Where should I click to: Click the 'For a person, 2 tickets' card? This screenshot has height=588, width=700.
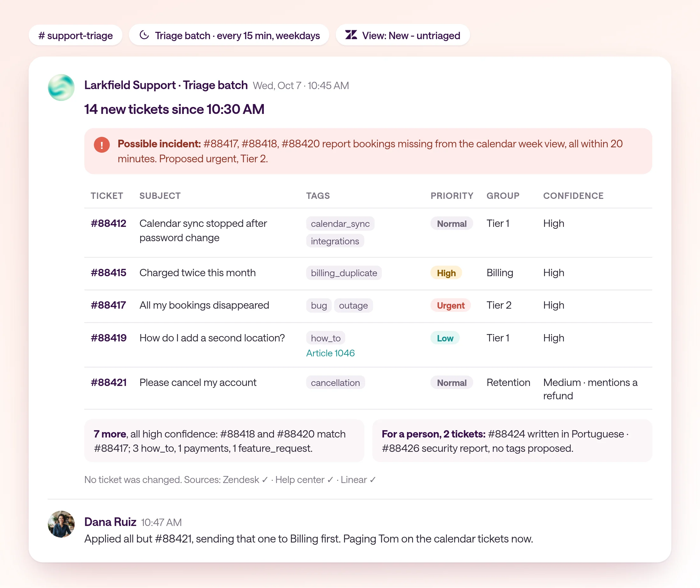click(512, 441)
